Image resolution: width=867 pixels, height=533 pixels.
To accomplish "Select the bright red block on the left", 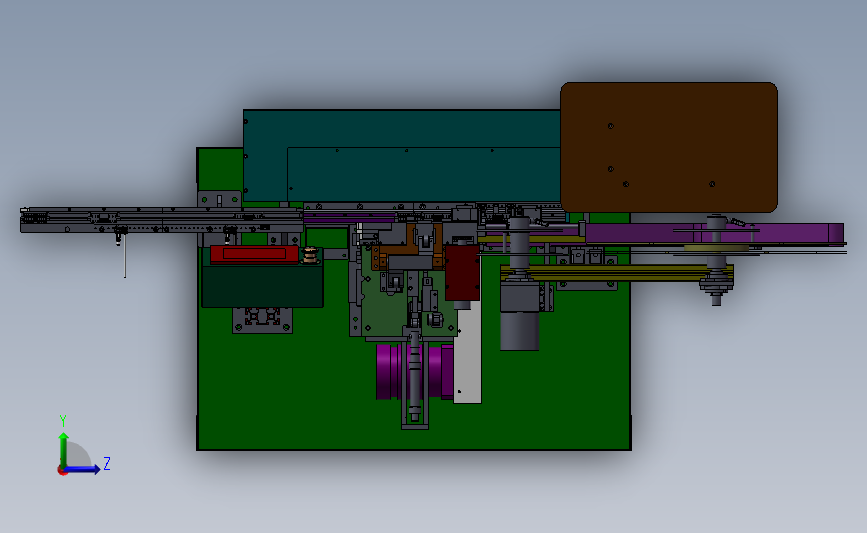I will [x=254, y=254].
